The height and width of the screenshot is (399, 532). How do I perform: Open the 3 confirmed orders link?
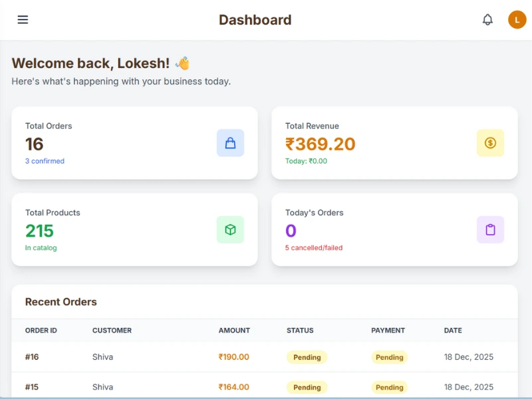[44, 161]
